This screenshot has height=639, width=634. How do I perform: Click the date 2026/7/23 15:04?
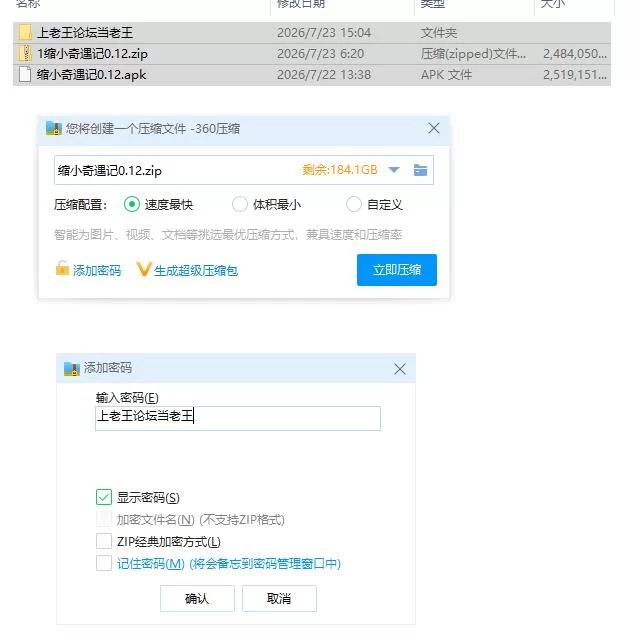pyautogui.click(x=324, y=33)
